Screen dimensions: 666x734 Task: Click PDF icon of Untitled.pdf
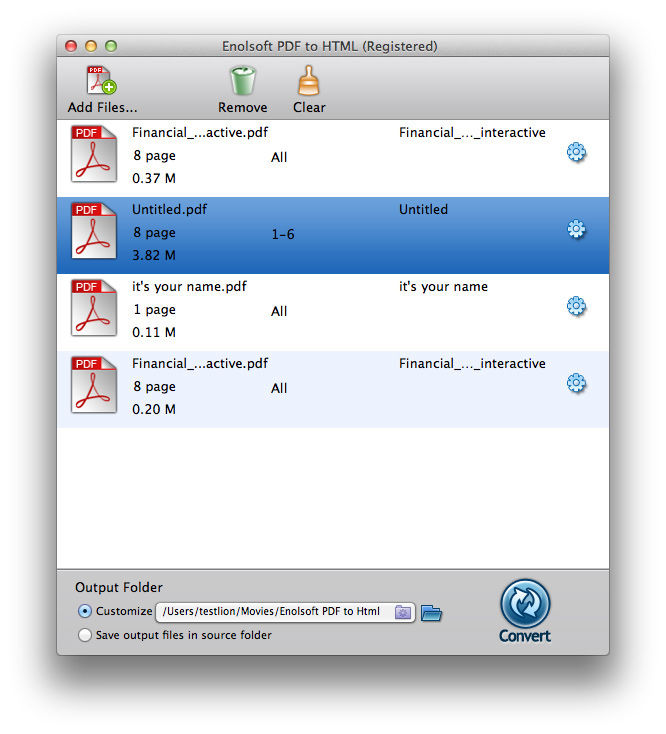coord(94,230)
